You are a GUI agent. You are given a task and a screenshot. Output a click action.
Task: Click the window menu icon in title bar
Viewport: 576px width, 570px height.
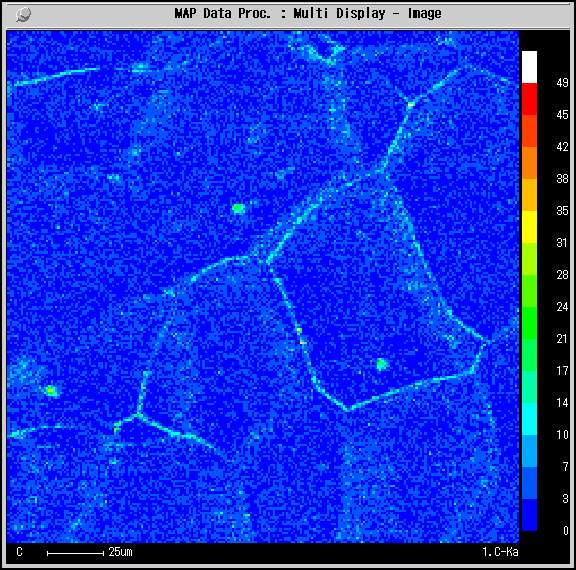(24, 14)
